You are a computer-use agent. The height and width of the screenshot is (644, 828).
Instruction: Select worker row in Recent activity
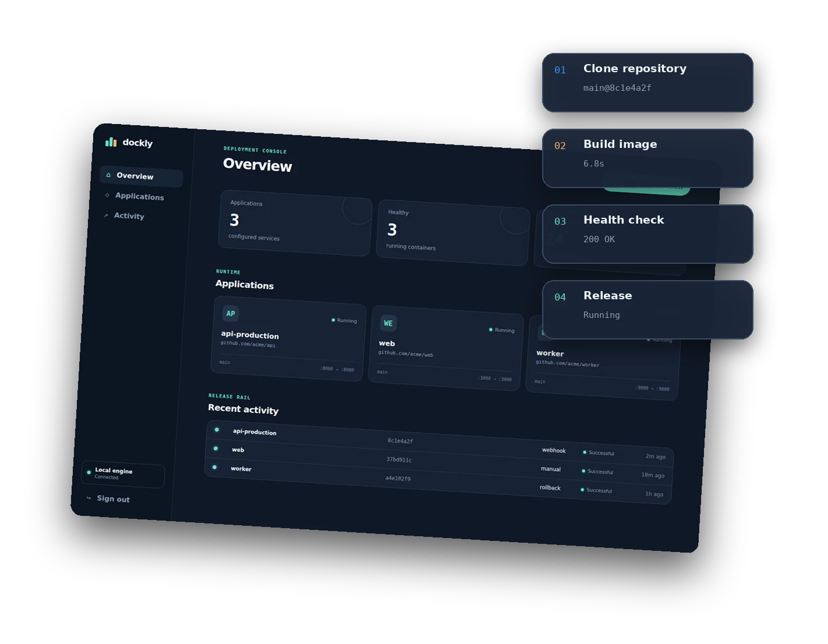click(x=437, y=480)
